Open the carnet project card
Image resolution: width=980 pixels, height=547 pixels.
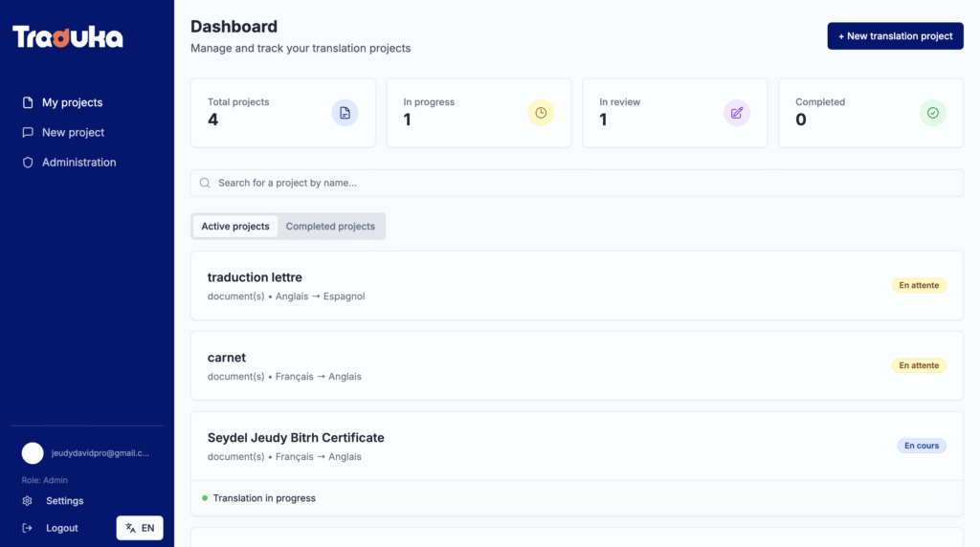point(576,366)
